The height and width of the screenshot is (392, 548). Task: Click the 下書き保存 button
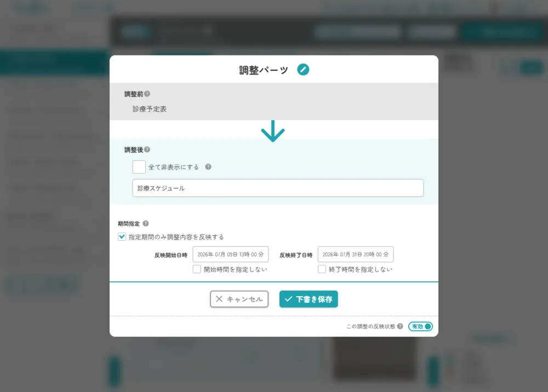tap(309, 299)
